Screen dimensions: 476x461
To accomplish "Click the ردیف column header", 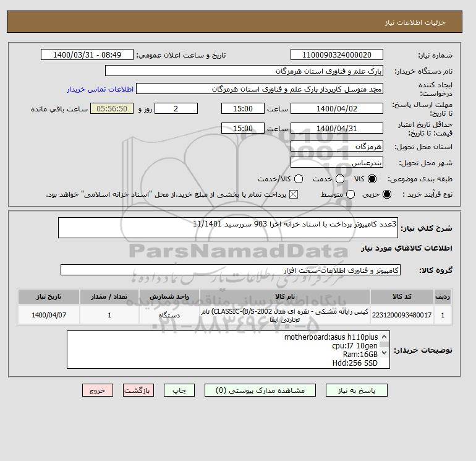I will click(443, 296).
